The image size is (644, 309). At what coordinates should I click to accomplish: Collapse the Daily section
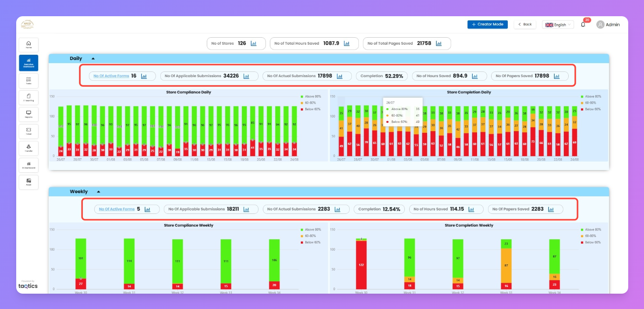[x=93, y=58]
